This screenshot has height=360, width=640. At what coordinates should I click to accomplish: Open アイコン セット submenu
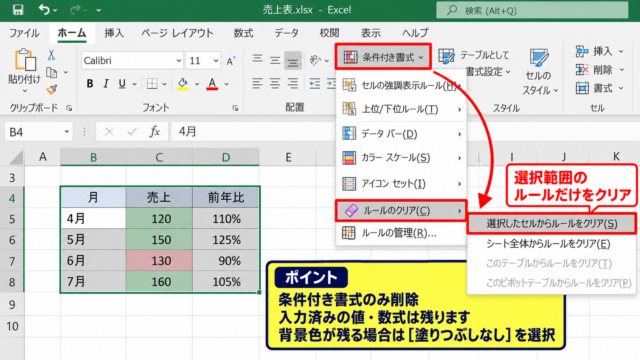point(401,184)
